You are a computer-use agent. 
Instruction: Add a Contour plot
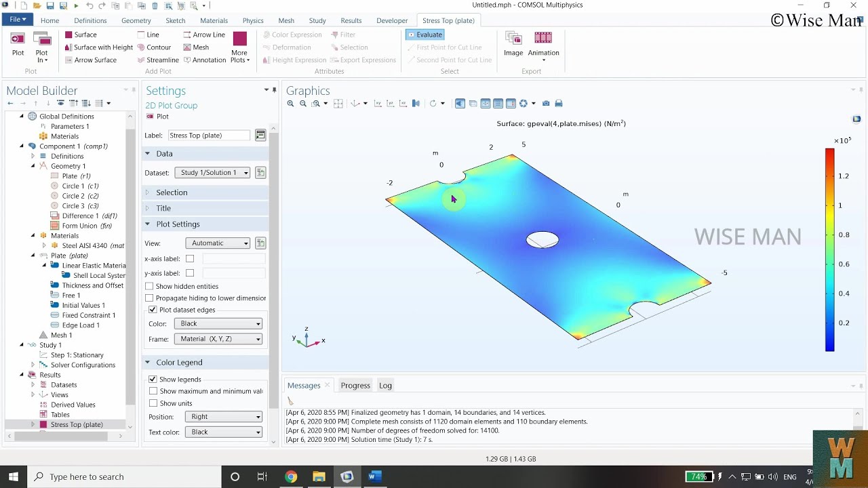click(154, 47)
